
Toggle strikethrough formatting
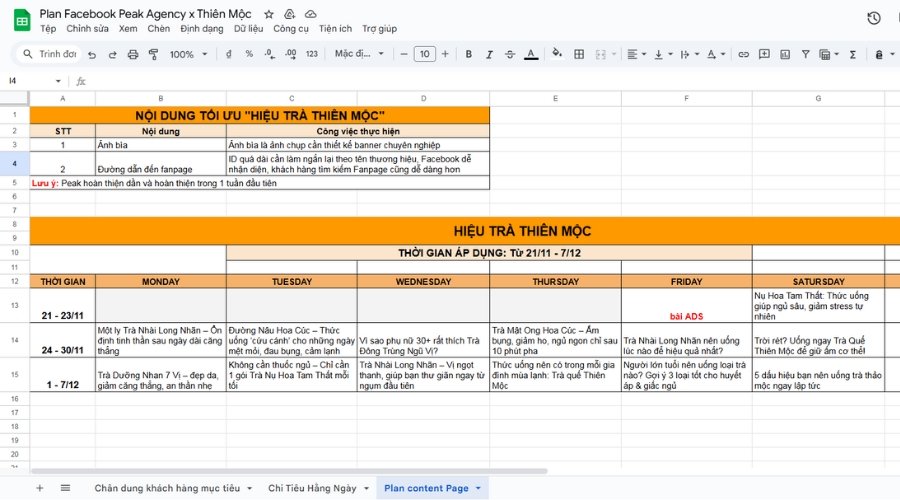tap(511, 55)
